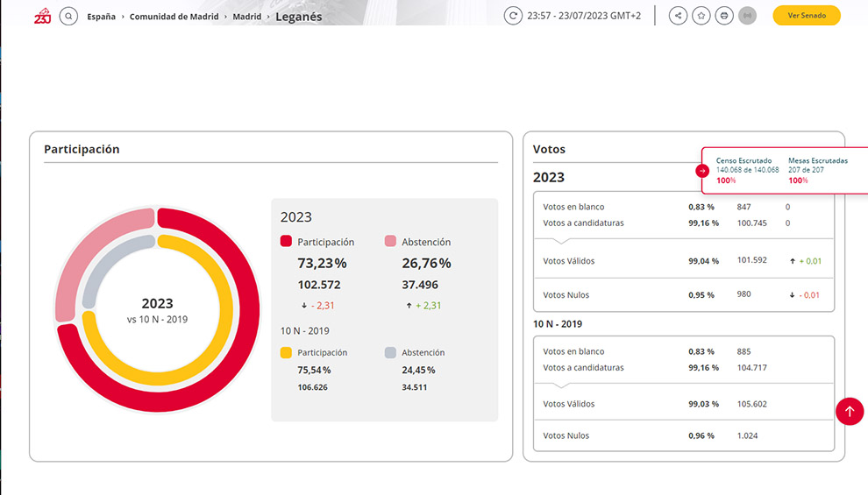Click the refresh results icon
868x495 pixels.
[x=513, y=16]
